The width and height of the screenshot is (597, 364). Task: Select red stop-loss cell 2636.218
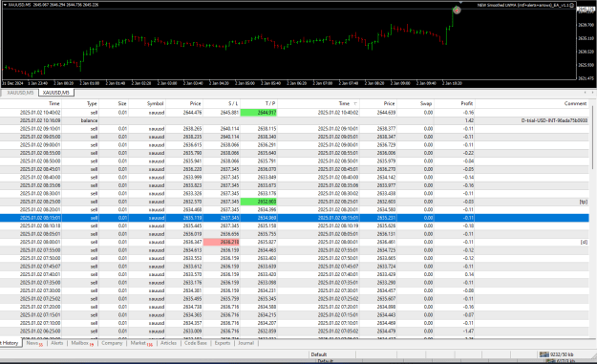[222, 242]
